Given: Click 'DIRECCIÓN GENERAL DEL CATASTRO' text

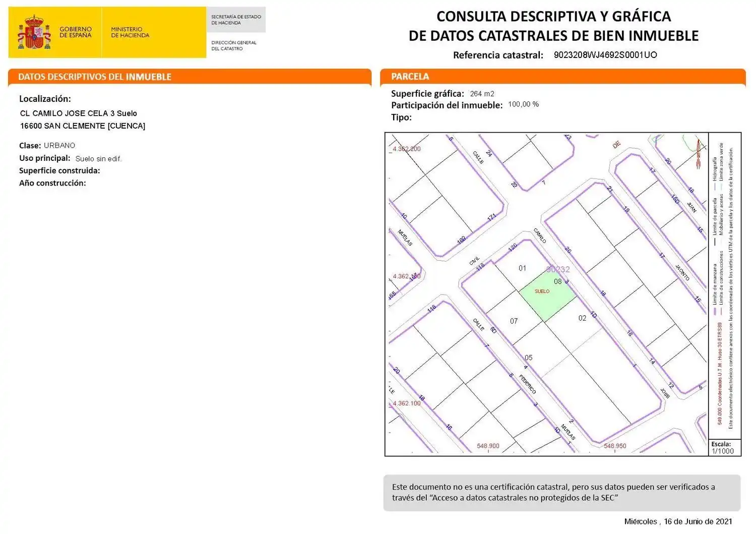Looking at the screenshot, I should click(x=234, y=45).
